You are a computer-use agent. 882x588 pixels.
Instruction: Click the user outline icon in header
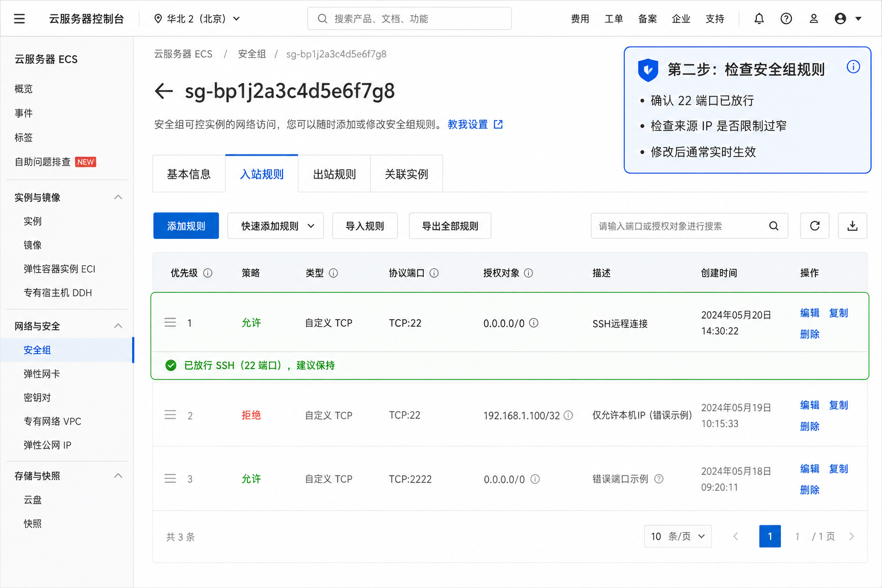[814, 19]
